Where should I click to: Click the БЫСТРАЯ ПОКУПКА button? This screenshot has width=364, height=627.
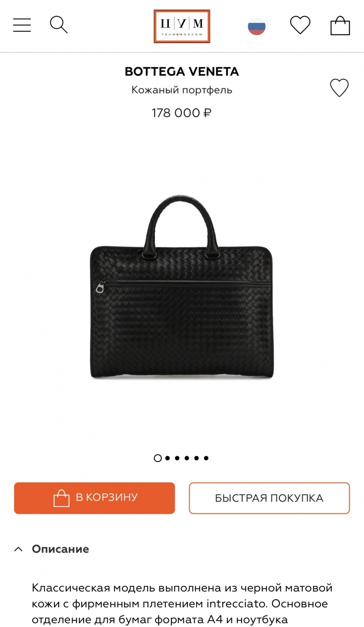(x=270, y=498)
